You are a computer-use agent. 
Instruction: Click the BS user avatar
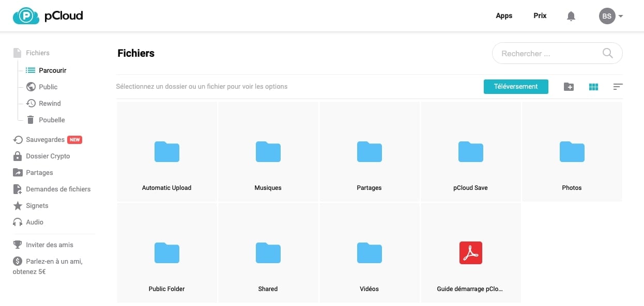click(607, 16)
